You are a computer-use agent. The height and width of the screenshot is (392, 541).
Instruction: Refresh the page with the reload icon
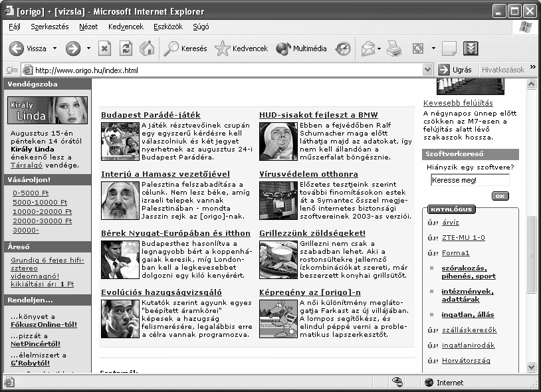(126, 49)
